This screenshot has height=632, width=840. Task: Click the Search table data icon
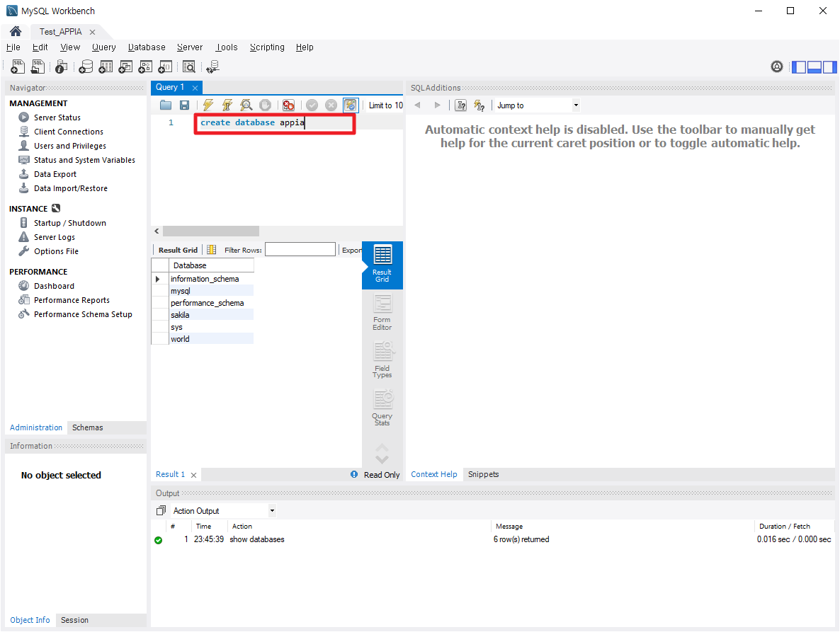189,67
